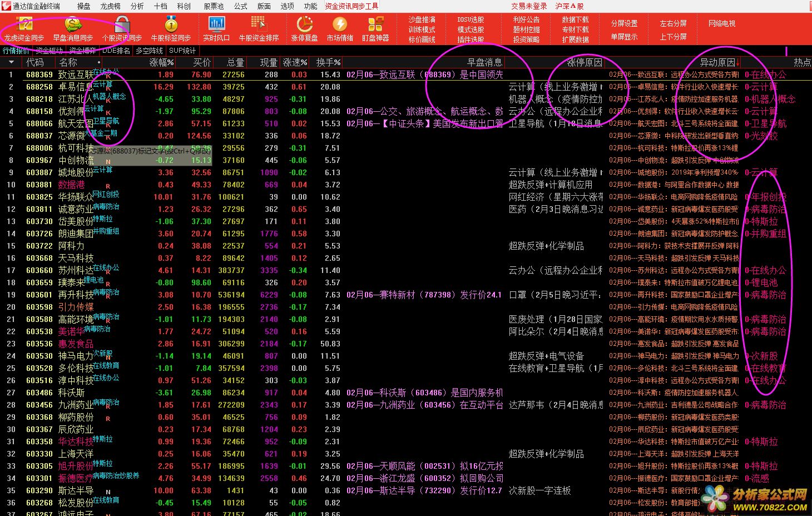Open 网络电视
The image size is (812, 516).
tap(722, 23)
